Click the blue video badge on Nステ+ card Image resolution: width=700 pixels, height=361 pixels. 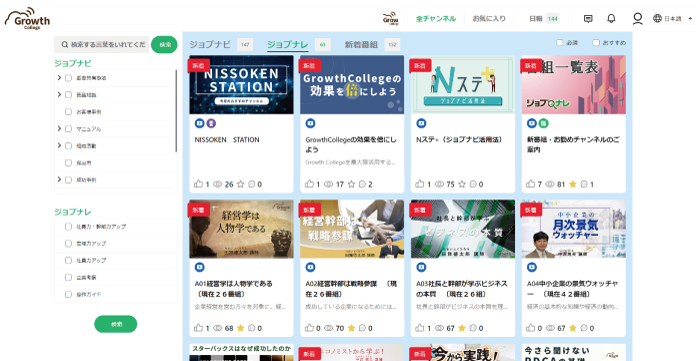421,123
